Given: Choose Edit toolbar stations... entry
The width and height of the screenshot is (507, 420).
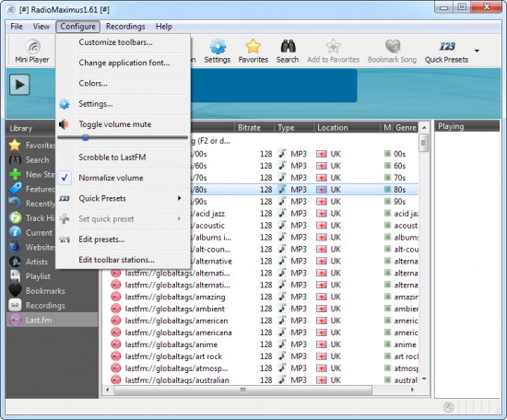Looking at the screenshot, I should 123,260.
